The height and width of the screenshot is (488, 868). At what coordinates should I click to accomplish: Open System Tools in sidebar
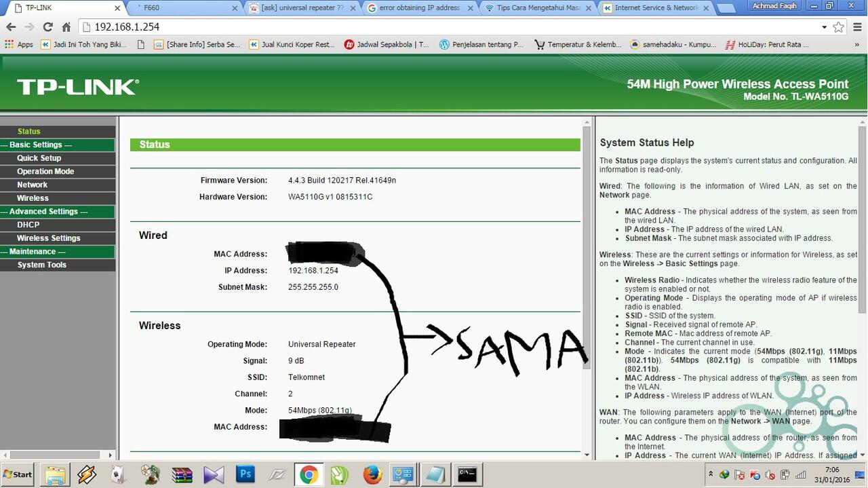[x=42, y=265]
